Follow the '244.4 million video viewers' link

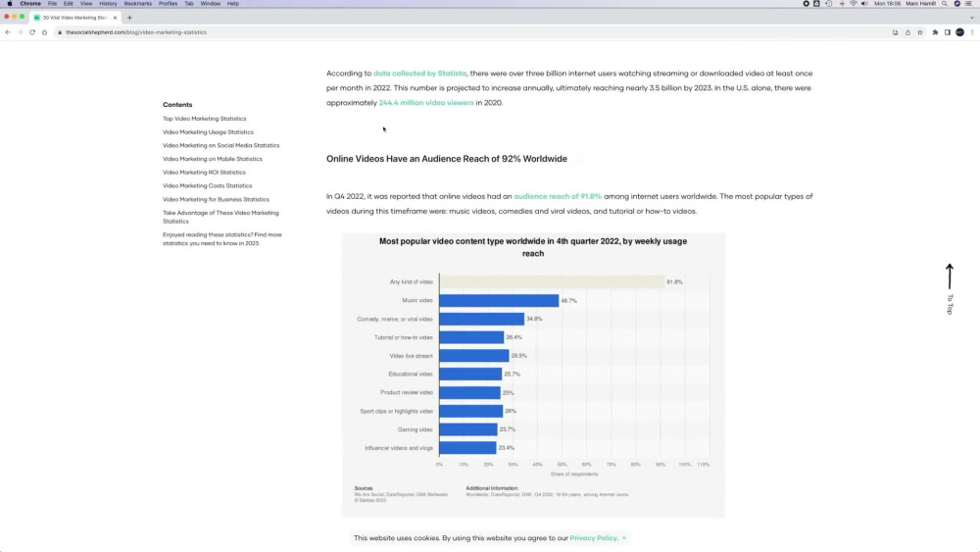[426, 103]
